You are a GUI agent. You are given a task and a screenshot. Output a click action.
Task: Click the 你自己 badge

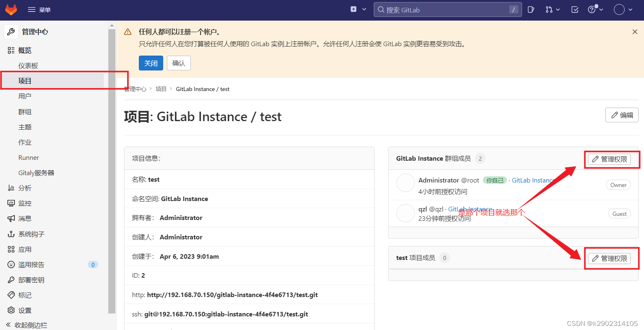(495, 180)
